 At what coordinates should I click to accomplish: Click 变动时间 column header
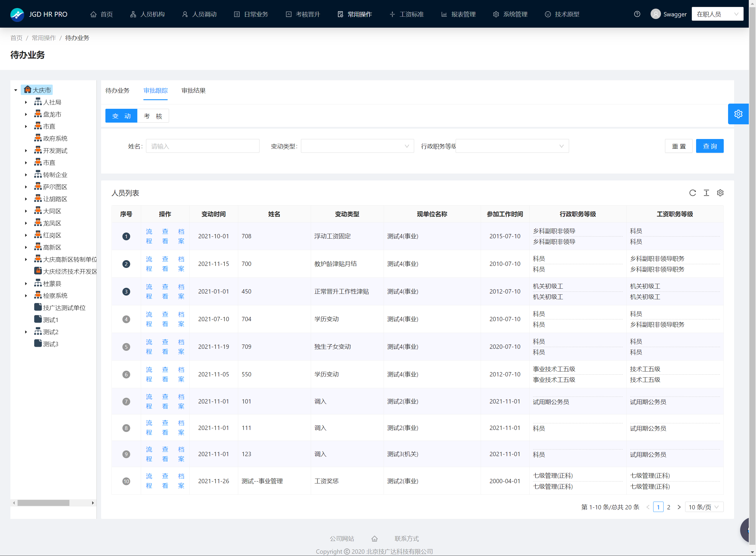pos(213,214)
